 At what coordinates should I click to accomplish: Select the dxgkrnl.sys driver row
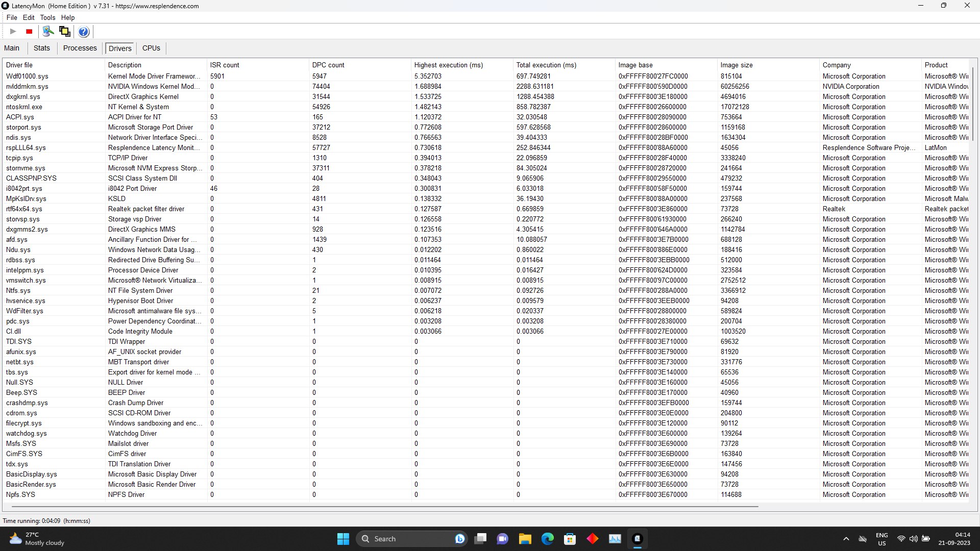pyautogui.click(x=486, y=96)
